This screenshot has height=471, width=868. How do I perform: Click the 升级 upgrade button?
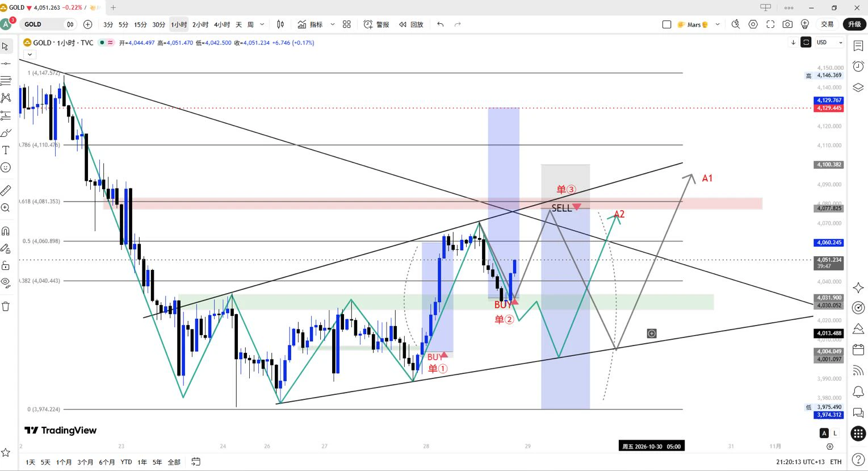click(x=854, y=24)
